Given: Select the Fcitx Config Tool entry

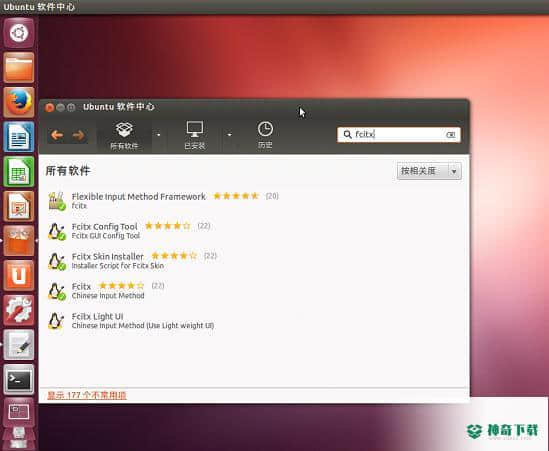Looking at the screenshot, I should (x=254, y=231).
